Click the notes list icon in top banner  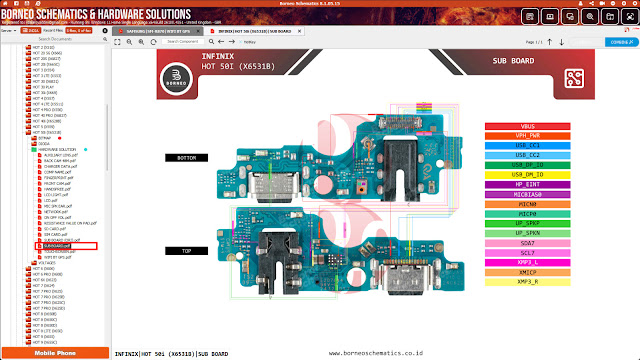pos(530,17)
